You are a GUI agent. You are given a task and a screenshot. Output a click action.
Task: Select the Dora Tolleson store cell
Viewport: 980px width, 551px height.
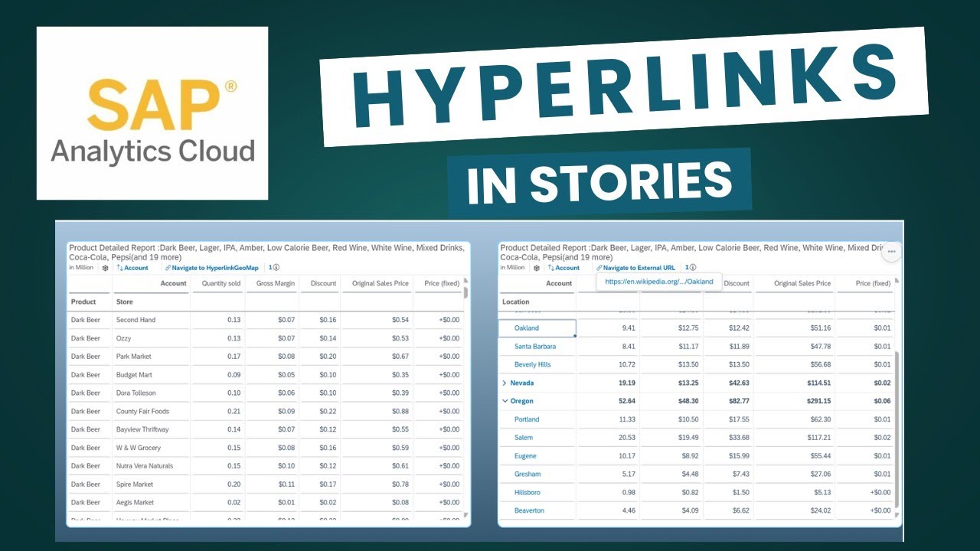tap(136, 393)
